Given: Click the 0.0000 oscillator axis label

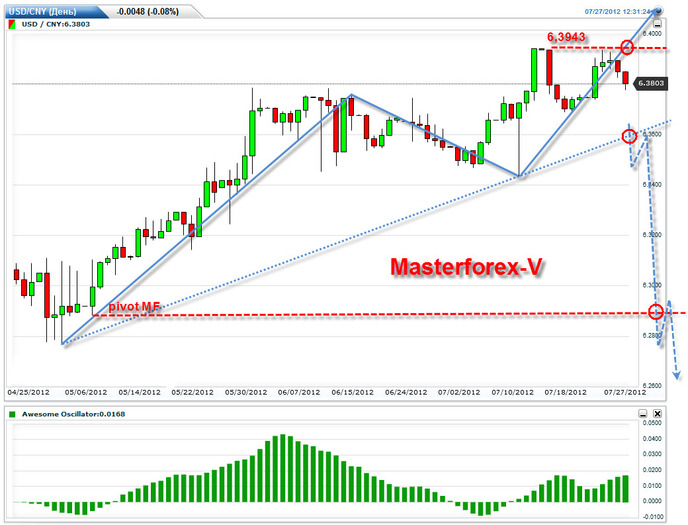Looking at the screenshot, I should (x=652, y=501).
